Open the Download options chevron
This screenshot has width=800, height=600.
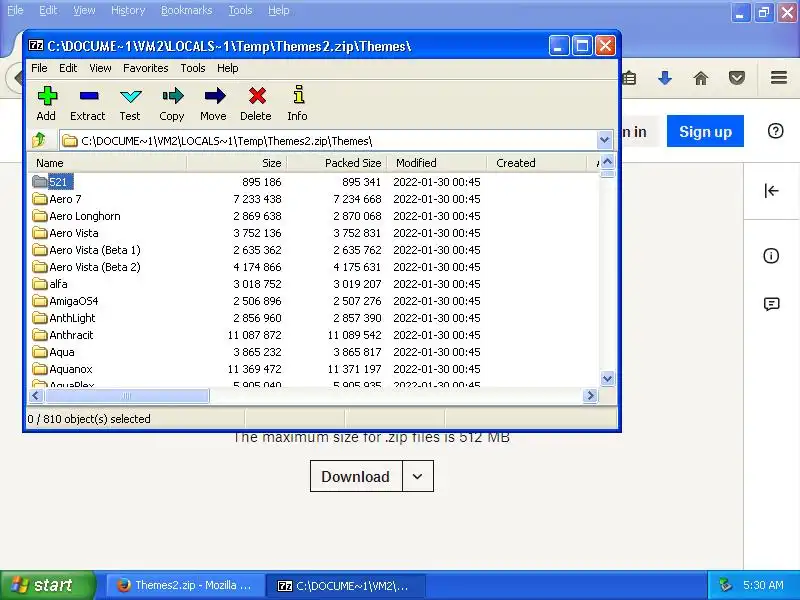(417, 476)
